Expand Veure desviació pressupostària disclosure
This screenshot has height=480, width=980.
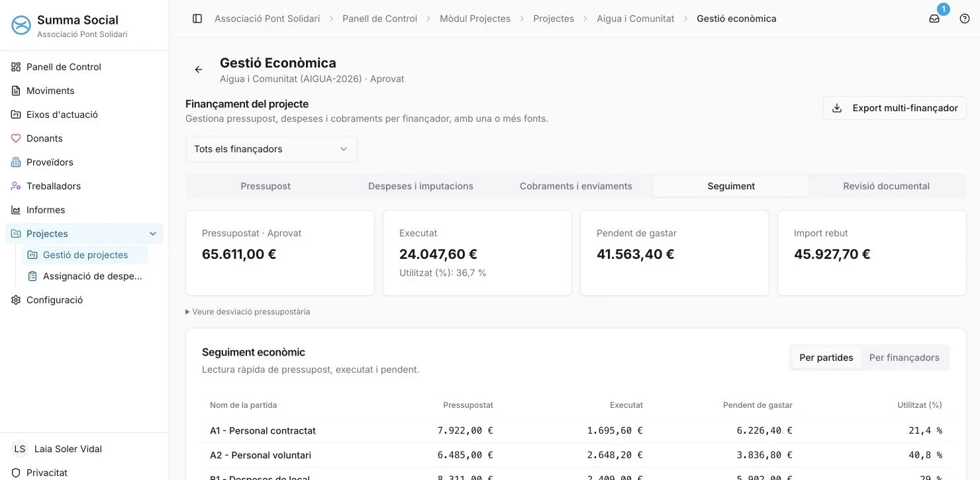pos(248,312)
